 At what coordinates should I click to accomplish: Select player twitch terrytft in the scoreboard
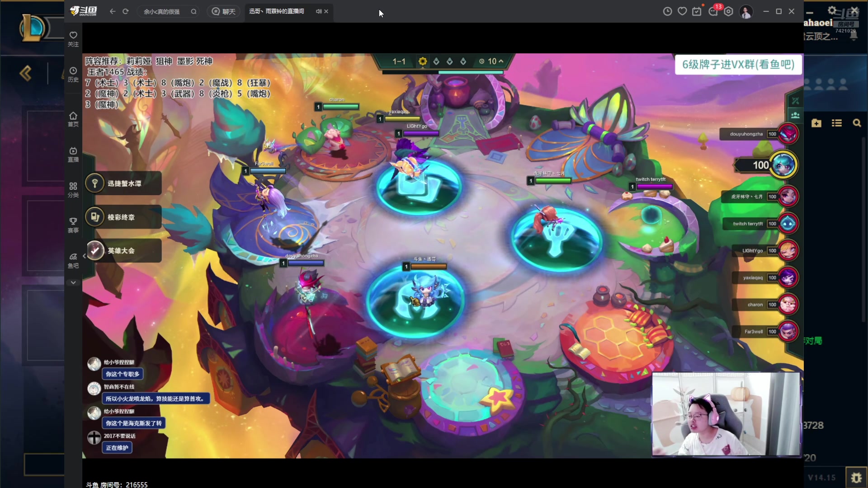coord(760,224)
